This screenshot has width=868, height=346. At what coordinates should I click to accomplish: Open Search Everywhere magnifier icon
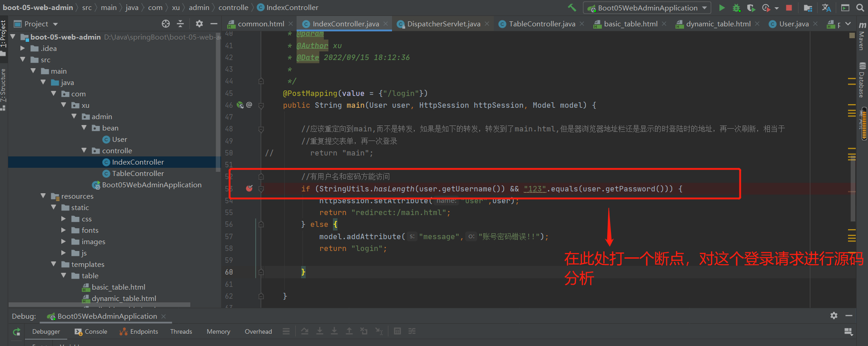click(860, 8)
